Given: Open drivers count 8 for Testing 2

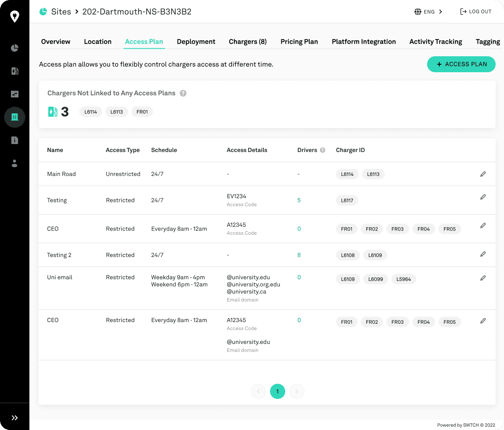Looking at the screenshot, I should click(299, 255).
